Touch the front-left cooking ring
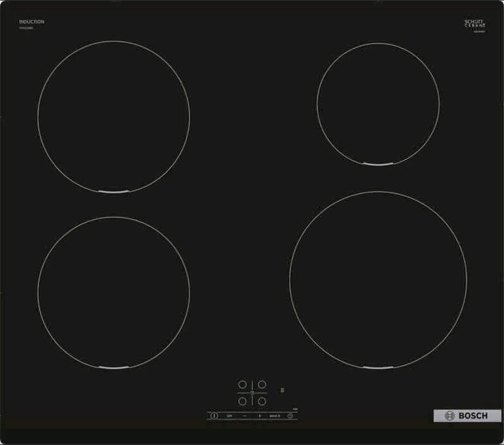 [x=113, y=293]
